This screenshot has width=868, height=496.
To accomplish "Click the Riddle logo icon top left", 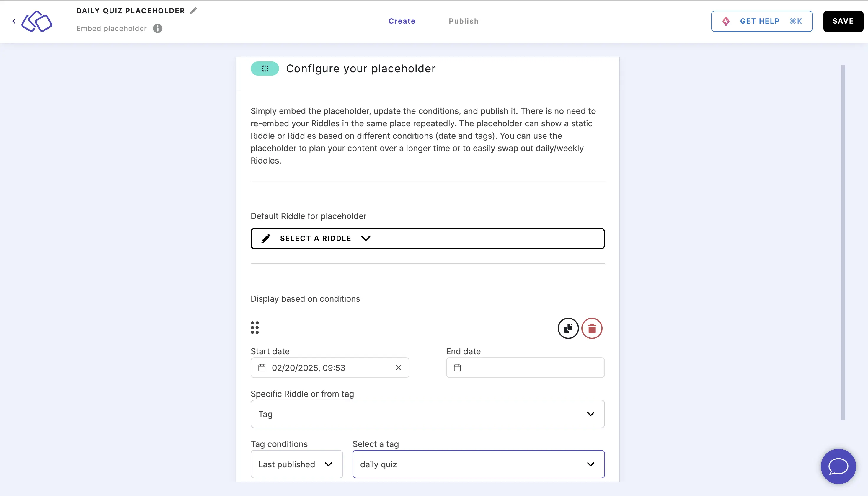I will pos(37,22).
